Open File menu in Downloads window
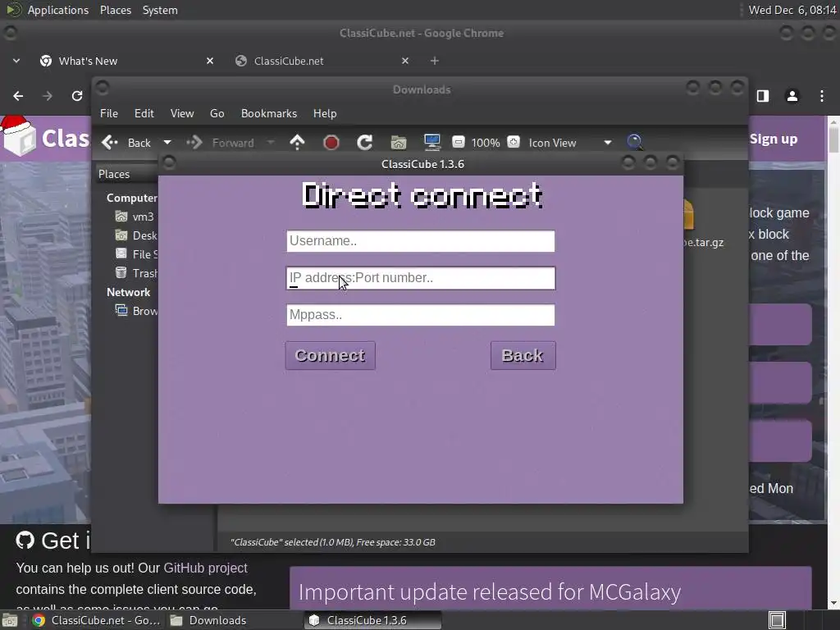Image resolution: width=840 pixels, height=630 pixels. click(x=109, y=113)
